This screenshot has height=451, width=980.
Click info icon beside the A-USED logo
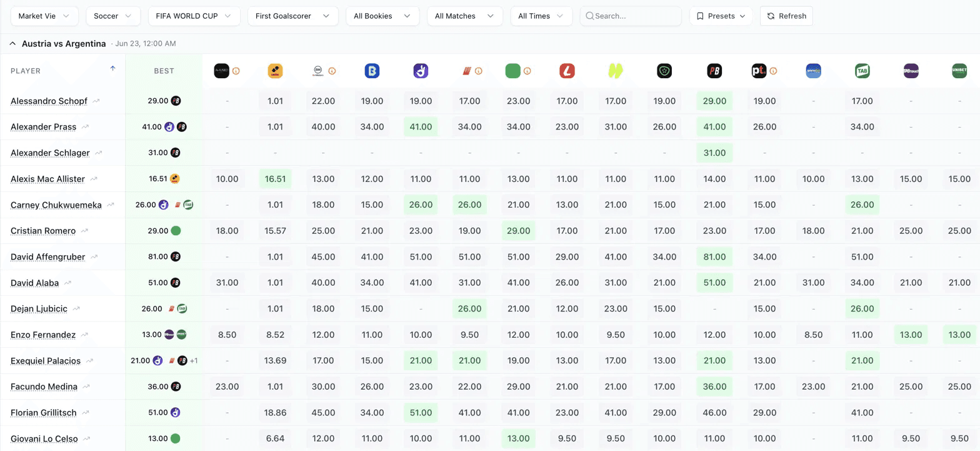(x=236, y=71)
